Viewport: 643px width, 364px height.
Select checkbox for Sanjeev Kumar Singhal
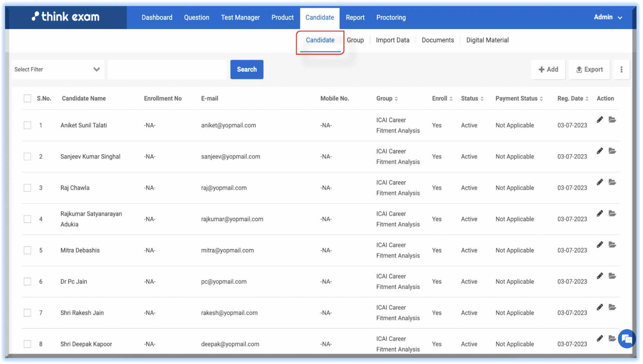27,157
